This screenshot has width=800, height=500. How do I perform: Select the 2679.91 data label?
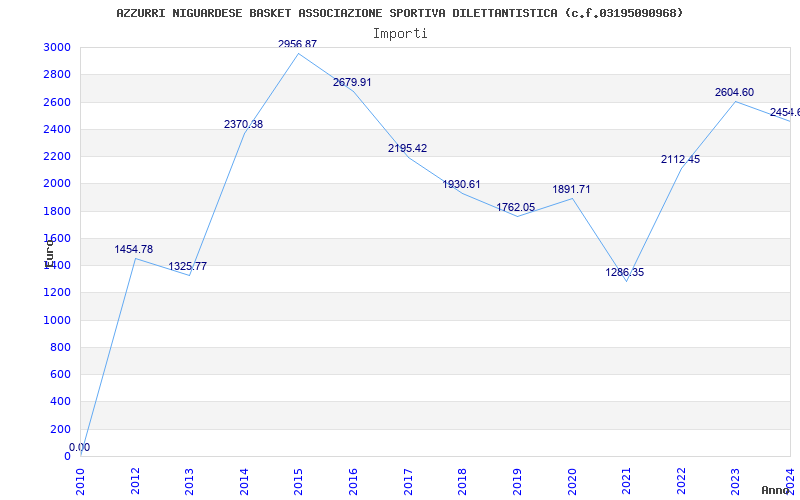click(x=352, y=82)
